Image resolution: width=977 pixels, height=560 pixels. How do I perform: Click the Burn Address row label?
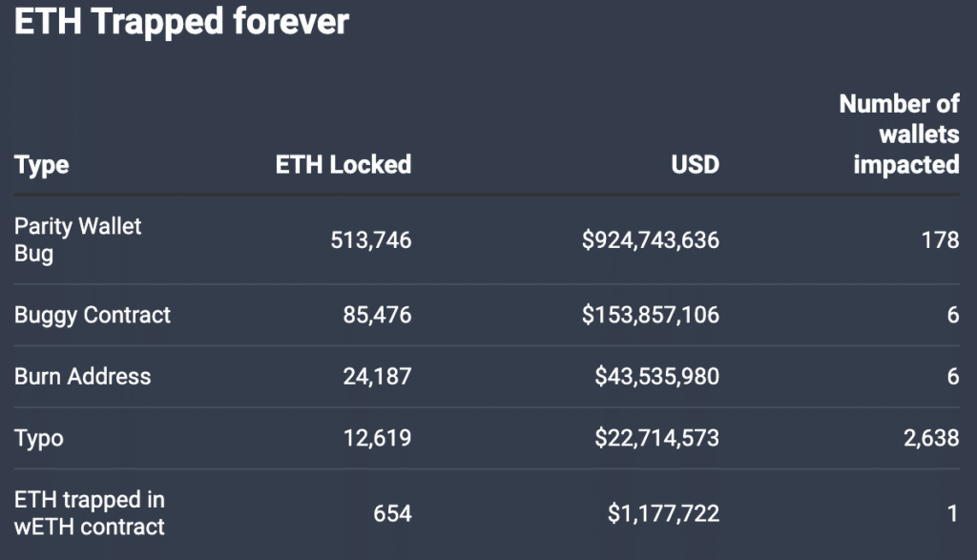pos(83,376)
